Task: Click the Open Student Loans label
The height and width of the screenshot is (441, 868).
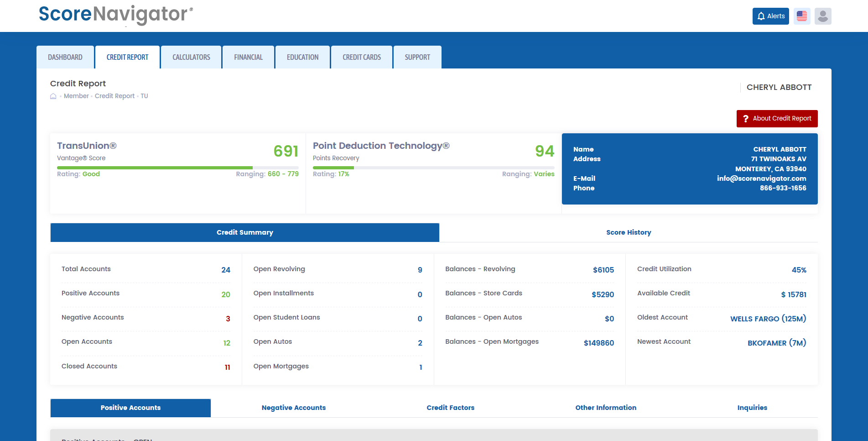Action: point(286,317)
